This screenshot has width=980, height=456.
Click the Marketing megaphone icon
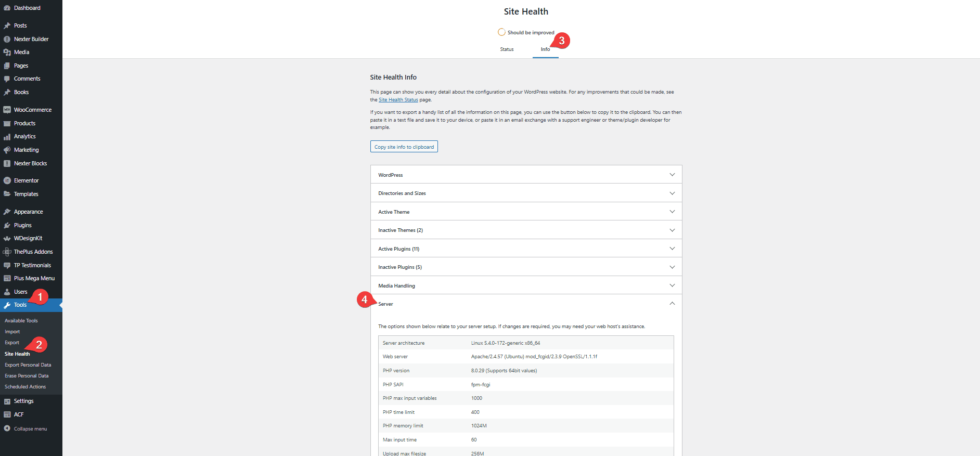(7, 150)
